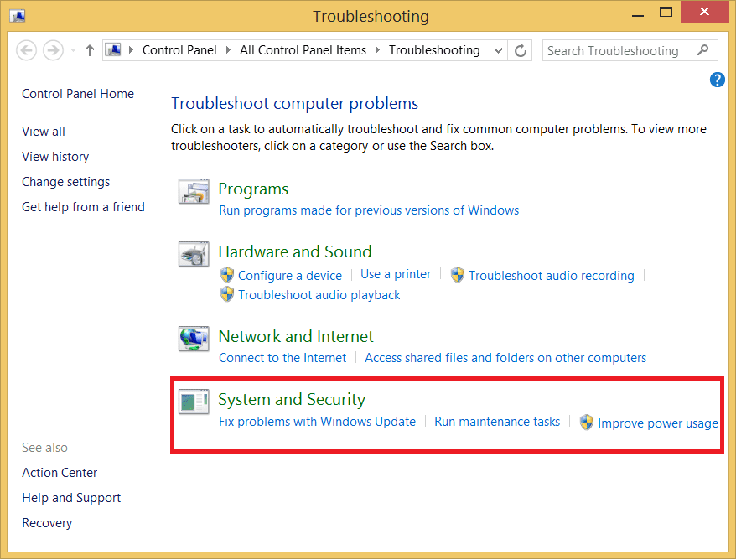Click Get help from a friend
The image size is (736, 560).
(x=83, y=207)
